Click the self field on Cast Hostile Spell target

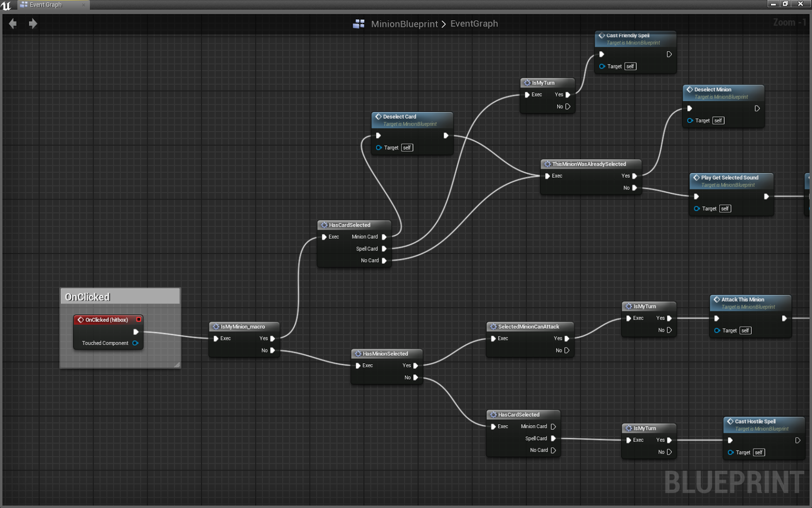(x=758, y=452)
